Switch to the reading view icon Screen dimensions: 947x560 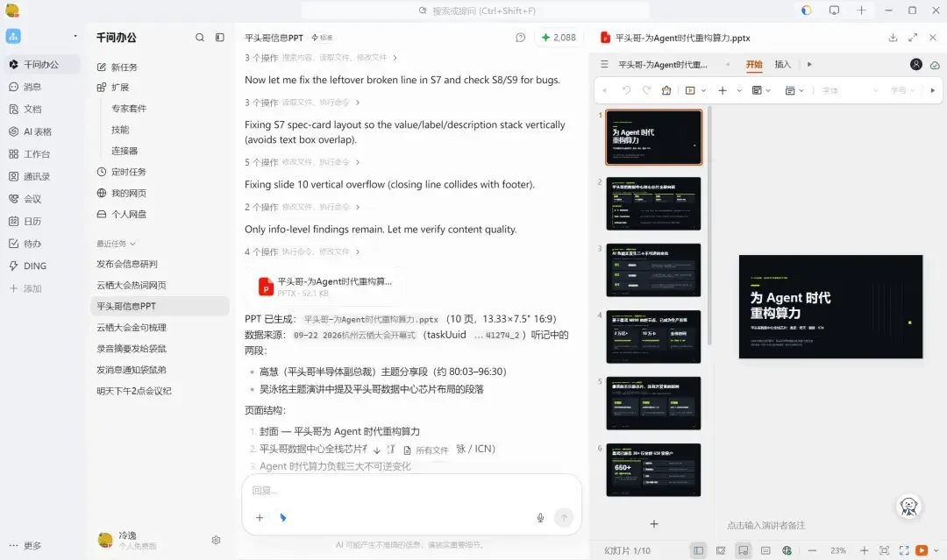(x=765, y=550)
